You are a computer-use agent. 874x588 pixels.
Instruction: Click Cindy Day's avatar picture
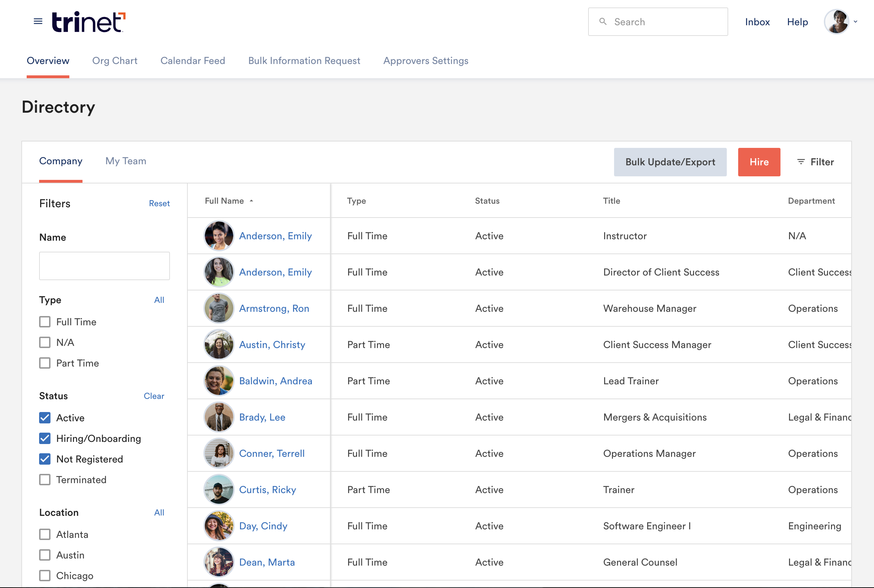point(219,526)
